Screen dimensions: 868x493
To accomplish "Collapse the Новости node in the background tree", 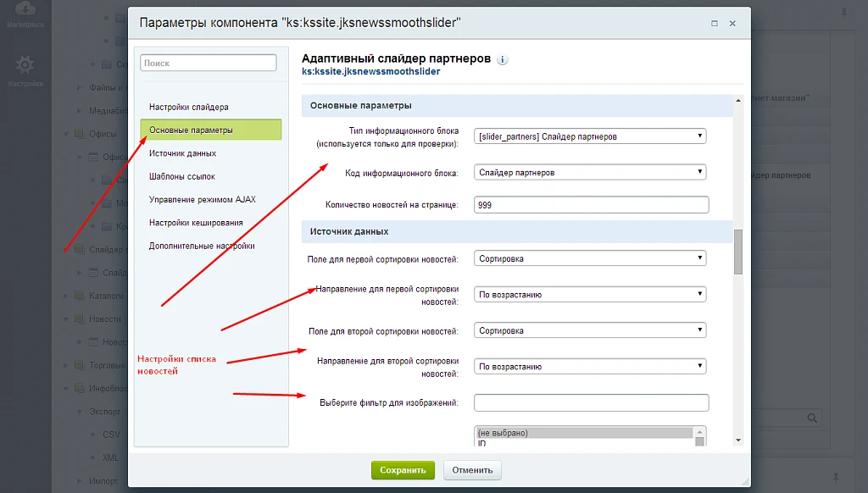I will 66,319.
